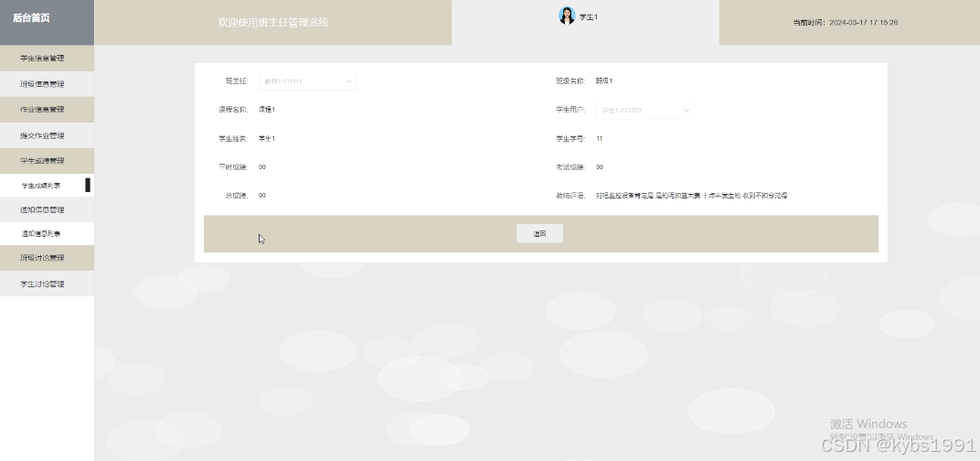The width and height of the screenshot is (980, 461).
Task: Open the 学生用户 dropdown showing 学生1-222222
Action: [x=645, y=110]
